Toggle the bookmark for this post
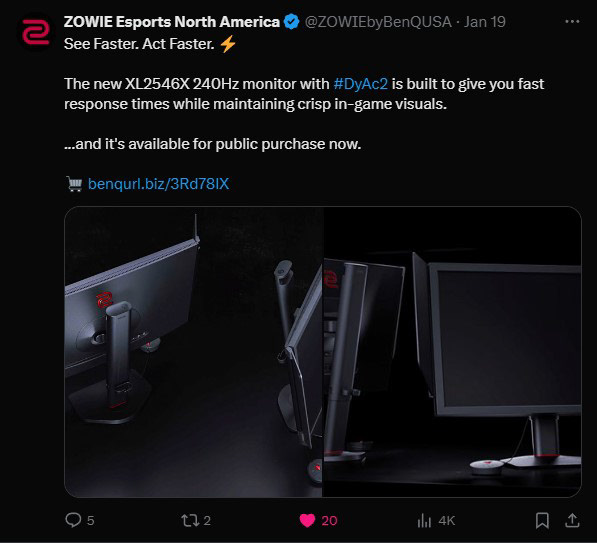The height and width of the screenshot is (543, 597). point(542,521)
